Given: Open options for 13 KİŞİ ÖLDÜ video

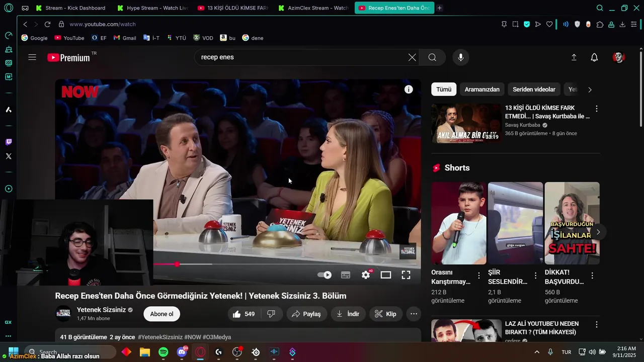Looking at the screenshot, I should [597, 109].
